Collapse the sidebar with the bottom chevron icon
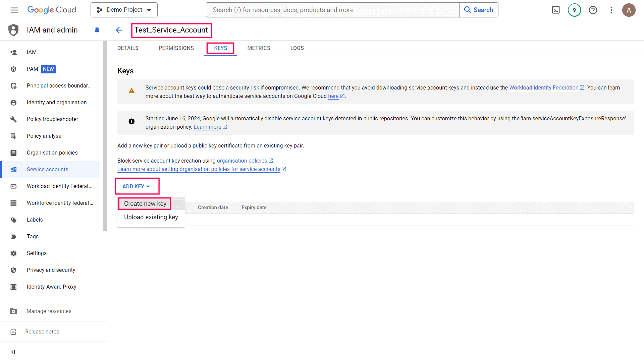 13,352
